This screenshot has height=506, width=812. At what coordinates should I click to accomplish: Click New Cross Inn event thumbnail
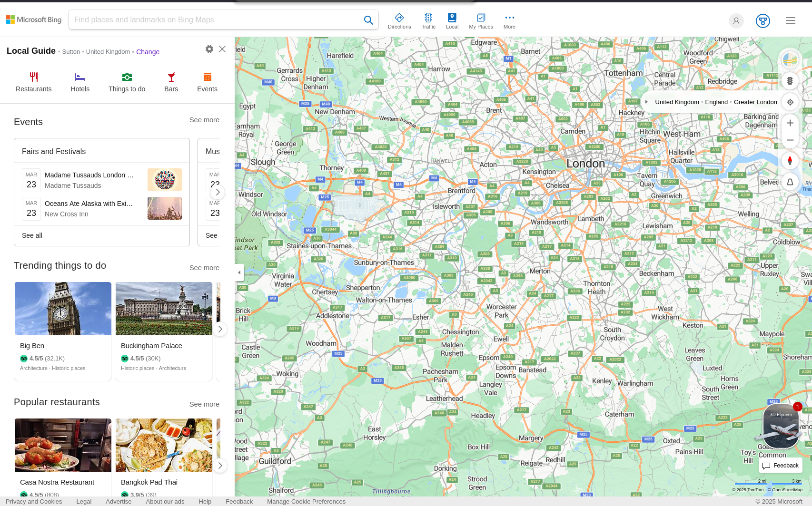click(165, 208)
